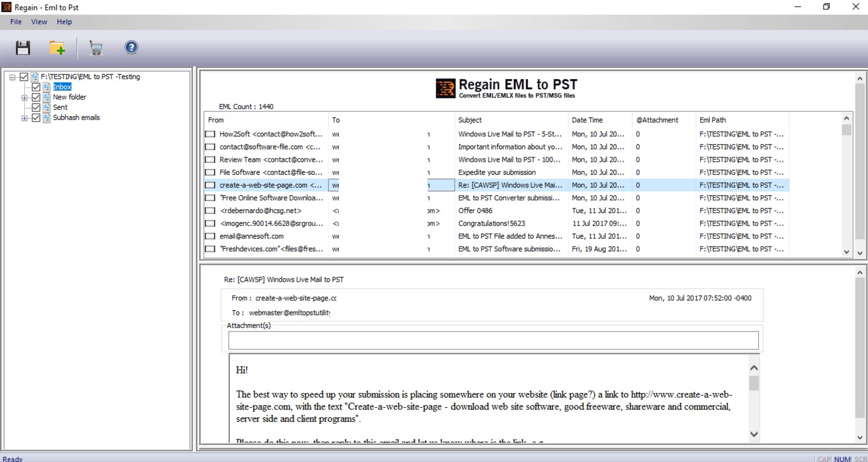Click the Save floppy disk toolbar icon
Image resolution: width=868 pixels, height=462 pixels.
[23, 47]
